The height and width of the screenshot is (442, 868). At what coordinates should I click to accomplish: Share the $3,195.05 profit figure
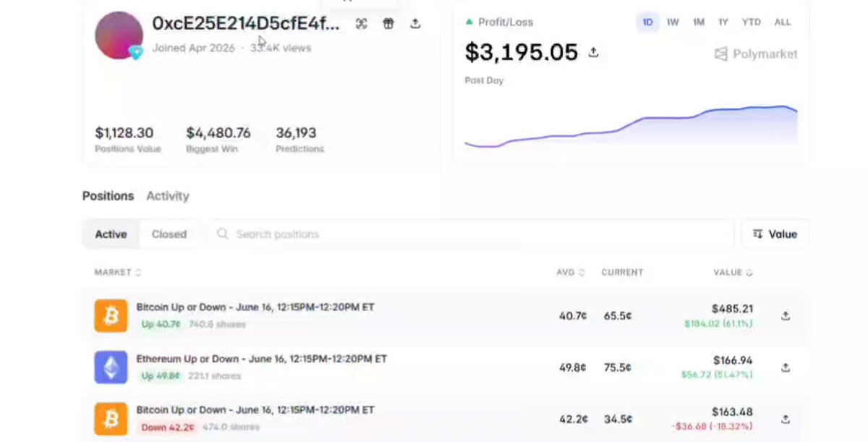coord(593,52)
